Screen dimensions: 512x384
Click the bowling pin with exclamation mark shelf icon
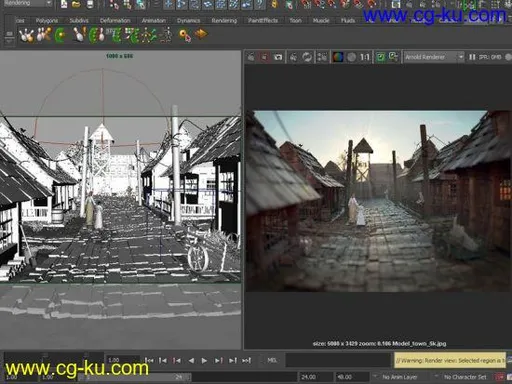[x=79, y=35]
